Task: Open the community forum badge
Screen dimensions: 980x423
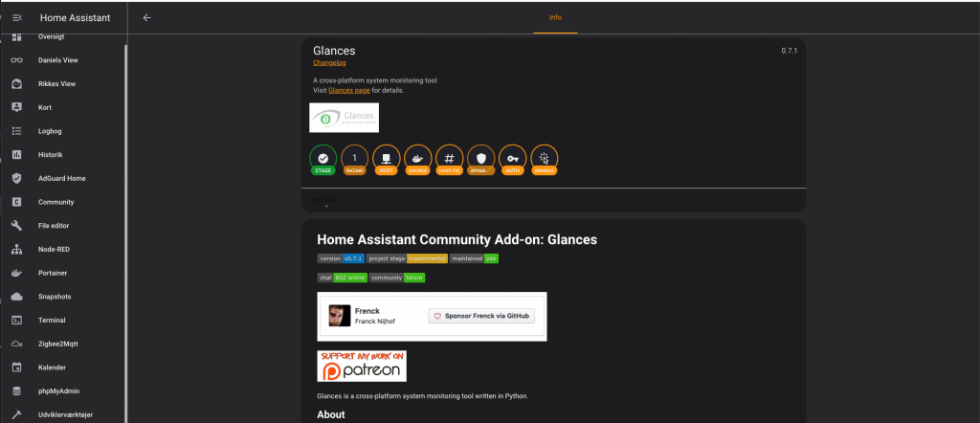Action: click(x=397, y=278)
